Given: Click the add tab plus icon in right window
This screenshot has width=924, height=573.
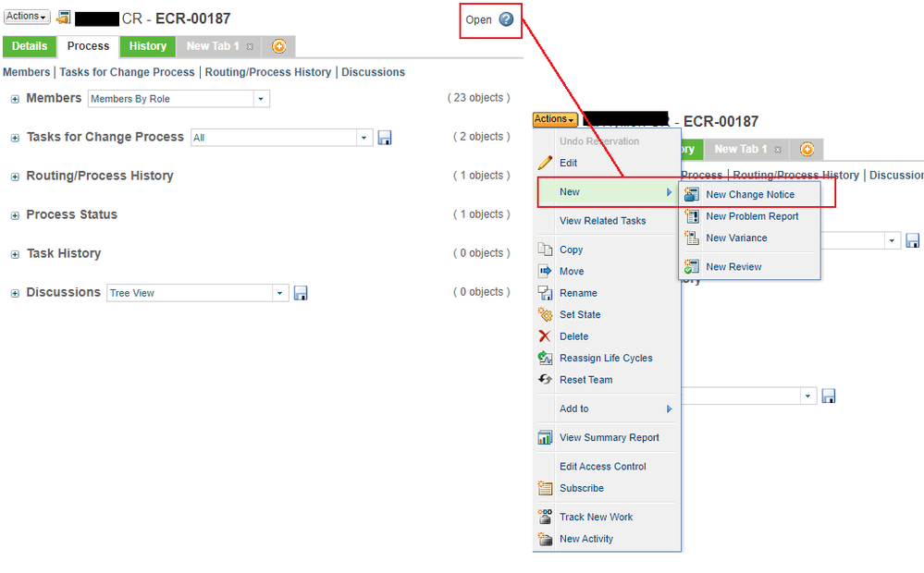Looking at the screenshot, I should tap(807, 150).
